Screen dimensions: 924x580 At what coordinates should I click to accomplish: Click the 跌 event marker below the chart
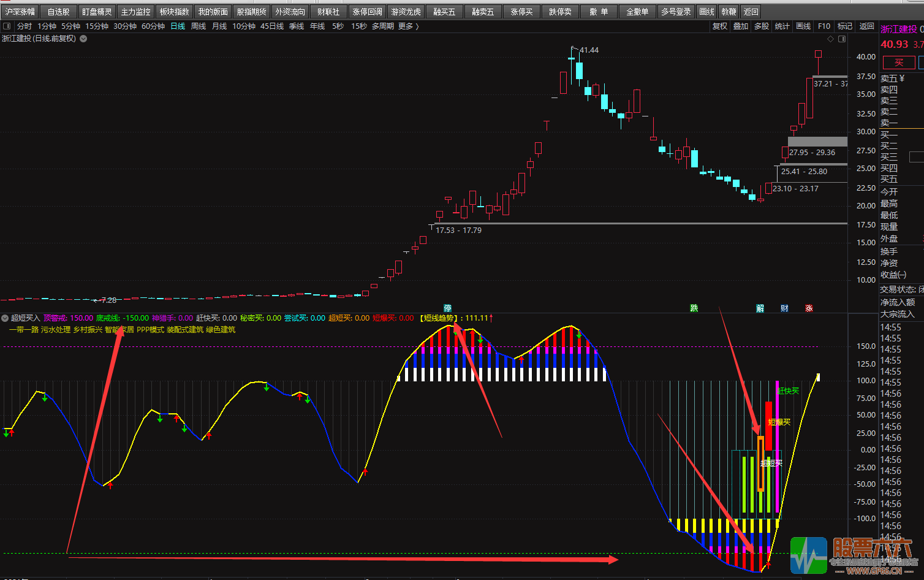(x=694, y=308)
